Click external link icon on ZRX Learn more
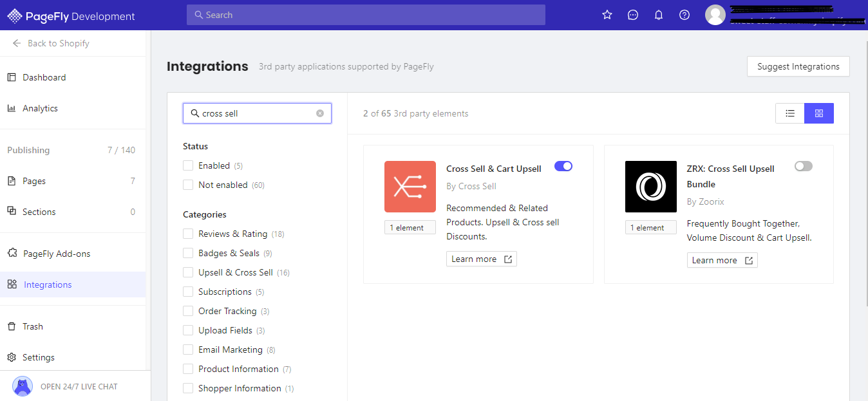Viewport: 868px width, 401px height. point(749,260)
